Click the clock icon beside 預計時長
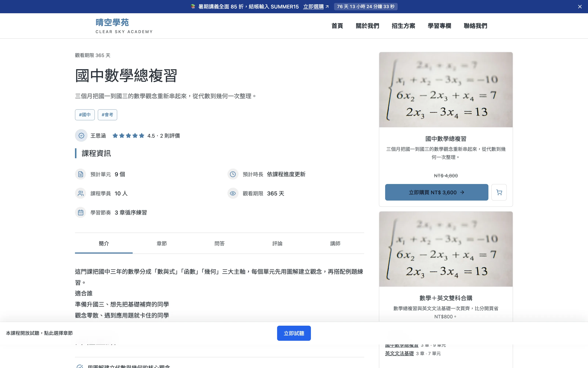The image size is (588, 368). click(233, 174)
